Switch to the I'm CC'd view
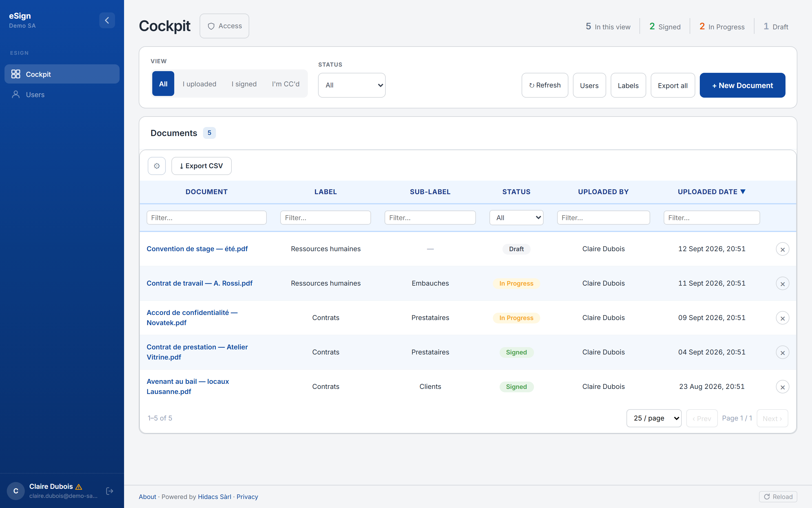Screen dimensions: 812x508 pyautogui.click(x=286, y=84)
